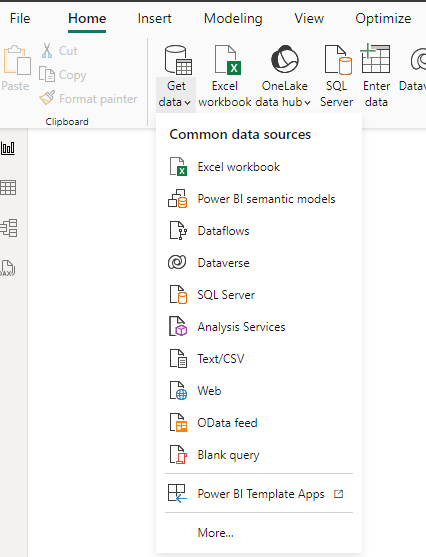Click the Enter data table icon
The height and width of the screenshot is (557, 426).
click(375, 58)
